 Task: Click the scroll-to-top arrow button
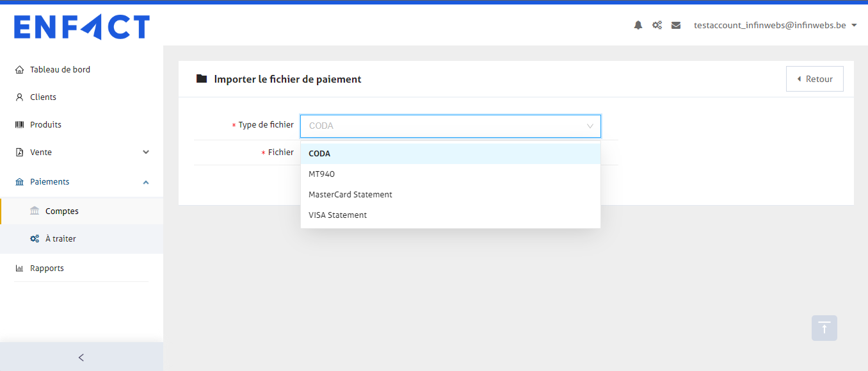[x=824, y=328]
